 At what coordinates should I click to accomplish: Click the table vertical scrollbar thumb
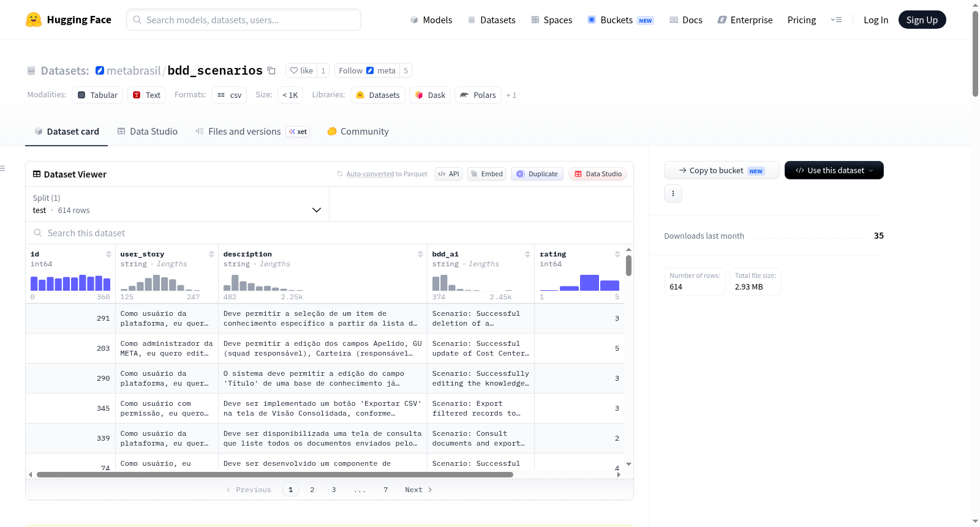628,266
